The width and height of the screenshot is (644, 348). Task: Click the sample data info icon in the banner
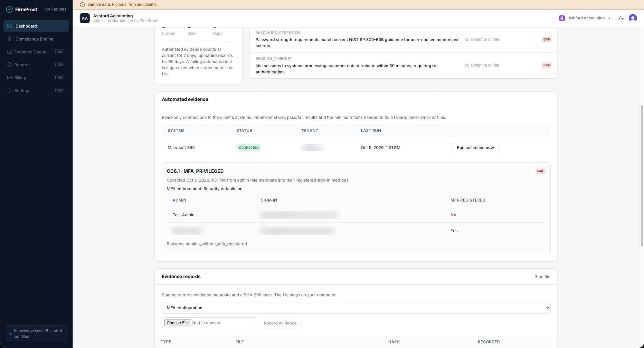pos(82,5)
